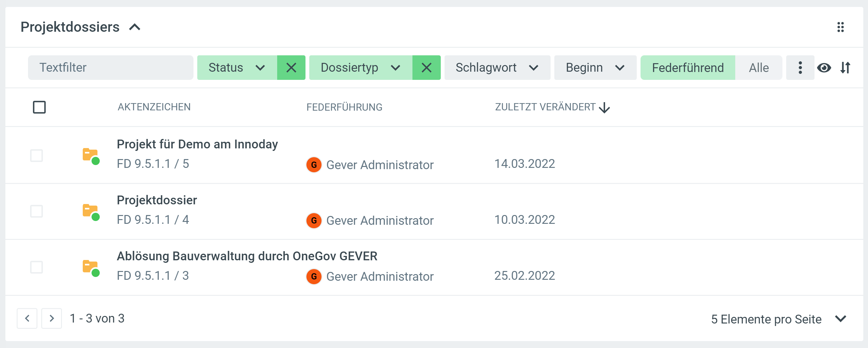Viewport: 868px width, 348px height.
Task: Click the folder icon of Ablösung Bauverwaltung dossier
Action: click(x=91, y=268)
